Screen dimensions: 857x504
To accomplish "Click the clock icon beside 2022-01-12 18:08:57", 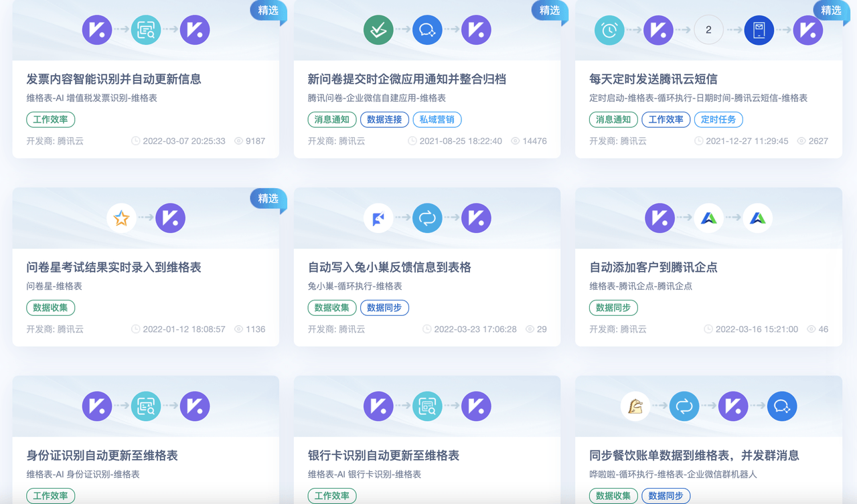I will point(136,329).
